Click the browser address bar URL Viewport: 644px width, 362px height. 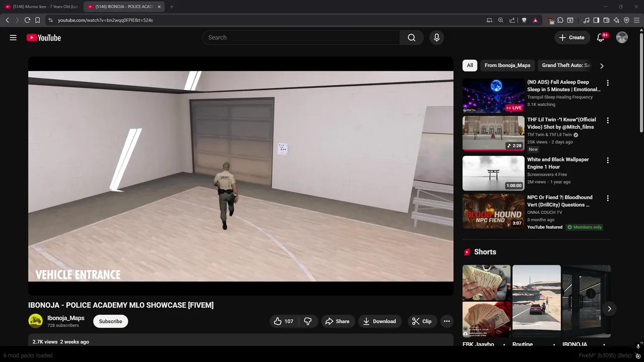click(x=105, y=20)
